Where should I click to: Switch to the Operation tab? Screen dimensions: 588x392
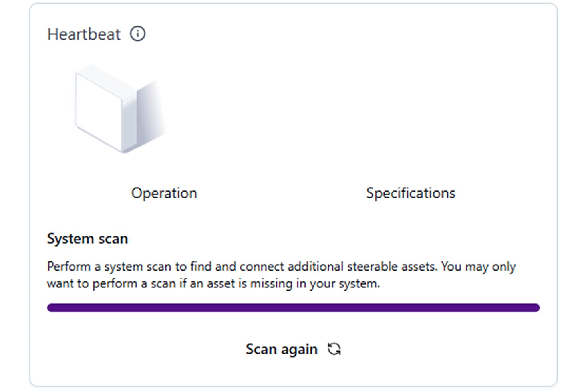(x=164, y=193)
